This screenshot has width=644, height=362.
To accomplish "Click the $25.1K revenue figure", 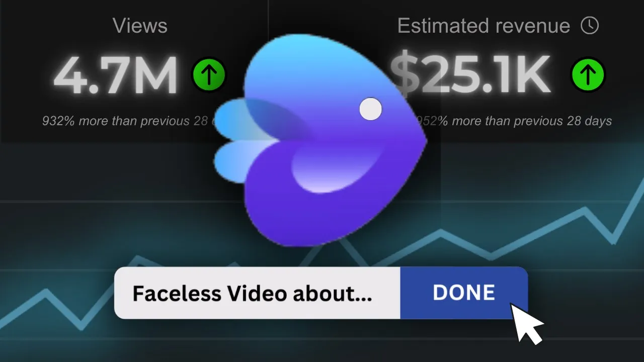I will coord(469,76).
